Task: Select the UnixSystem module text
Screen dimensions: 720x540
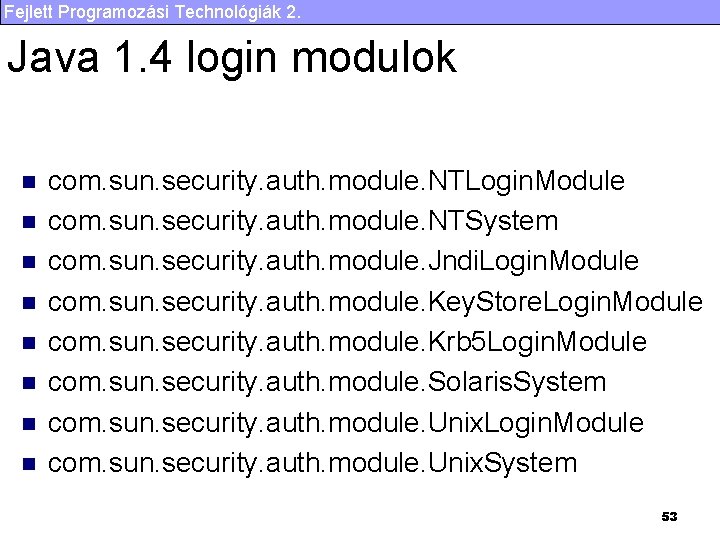Action: (x=312, y=463)
